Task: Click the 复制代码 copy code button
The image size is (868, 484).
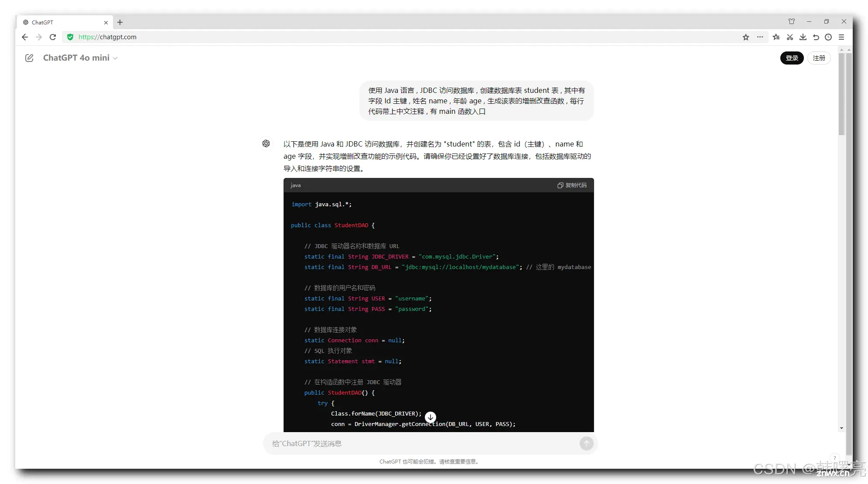Action: [572, 185]
